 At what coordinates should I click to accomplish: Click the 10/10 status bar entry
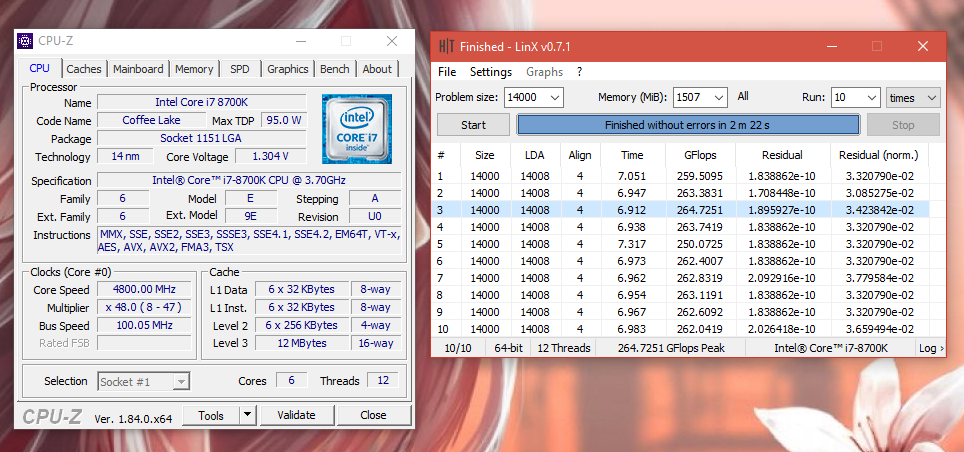458,348
